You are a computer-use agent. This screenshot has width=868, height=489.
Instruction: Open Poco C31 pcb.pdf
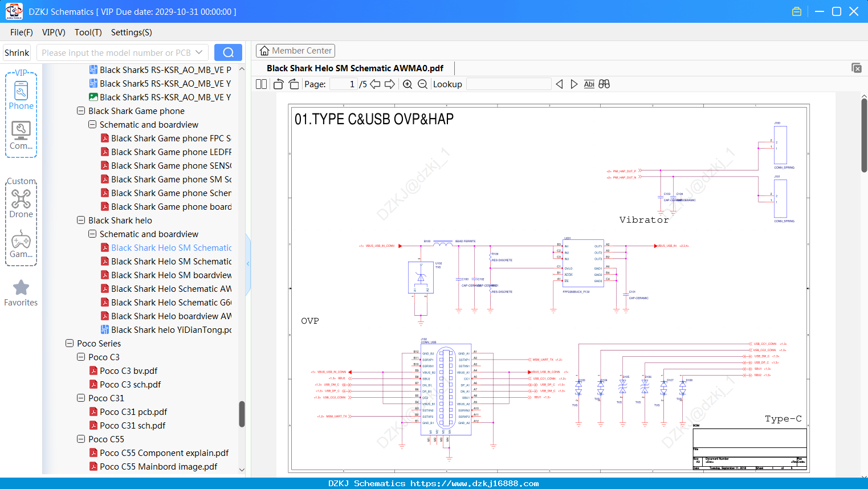(128, 412)
